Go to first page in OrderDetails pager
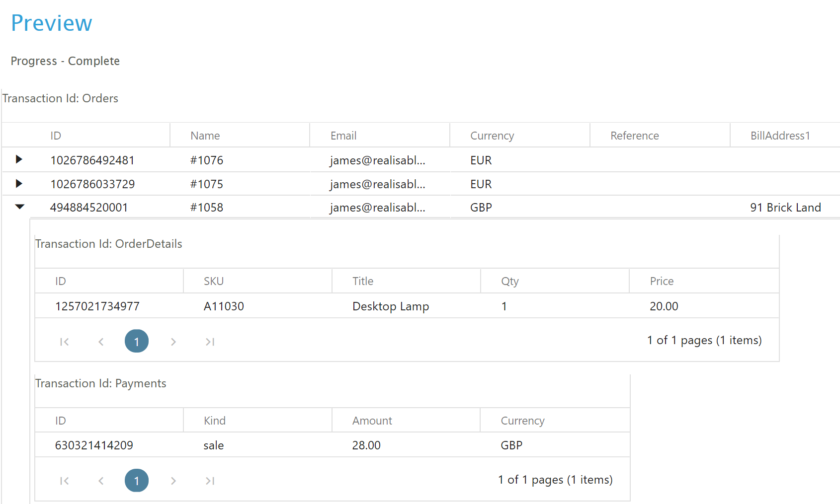Viewport: 840px width, 504px height. (64, 342)
